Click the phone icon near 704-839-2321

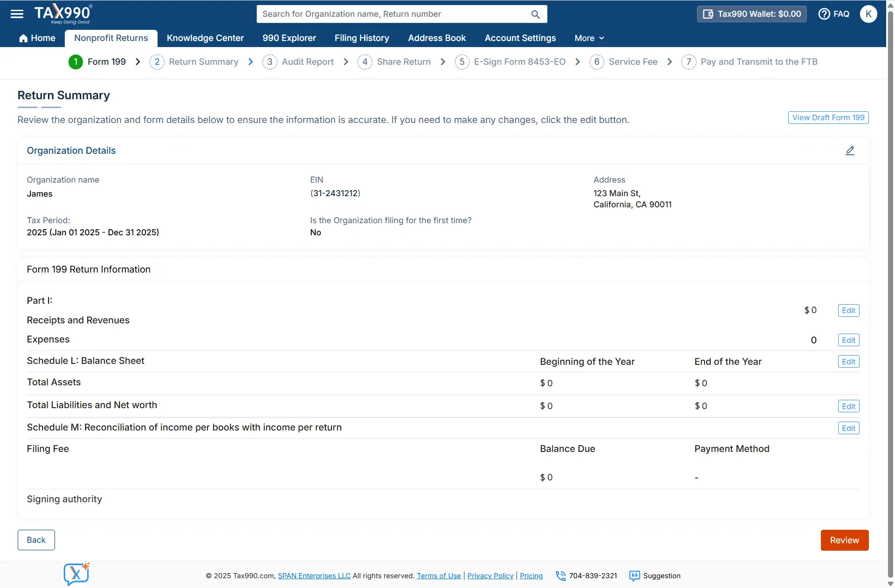[559, 576]
